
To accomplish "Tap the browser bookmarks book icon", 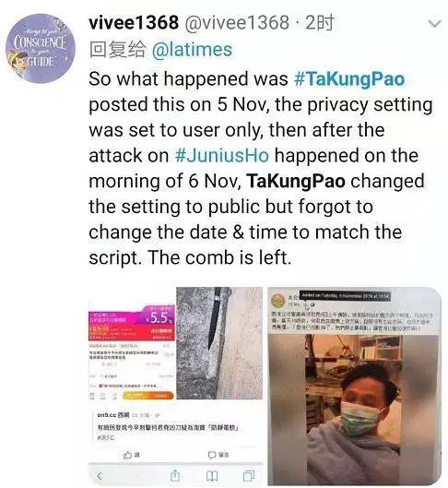I will (x=212, y=476).
